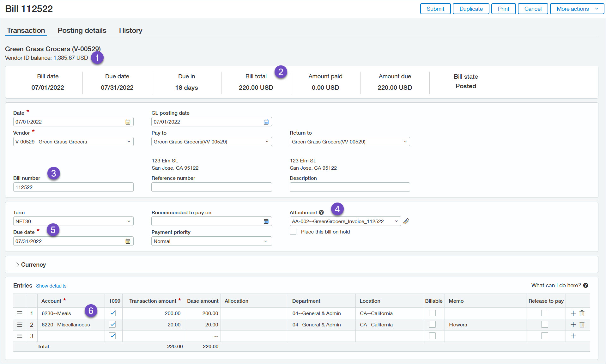Open help via the What can I do here icon
This screenshot has width=606, height=364.
click(586, 285)
